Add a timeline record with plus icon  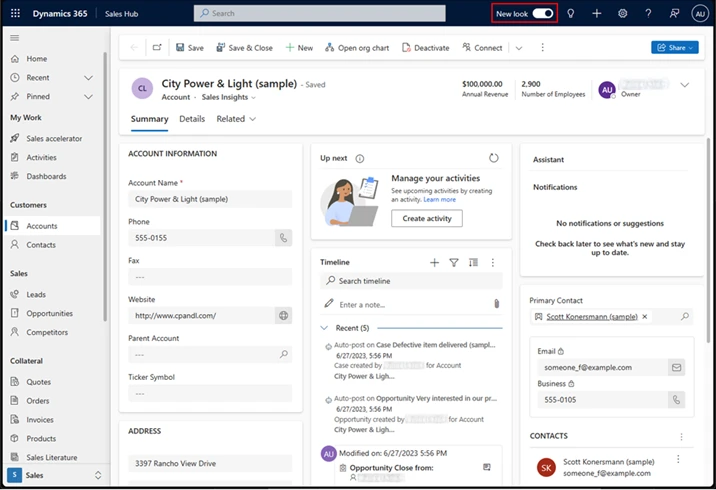coord(434,262)
